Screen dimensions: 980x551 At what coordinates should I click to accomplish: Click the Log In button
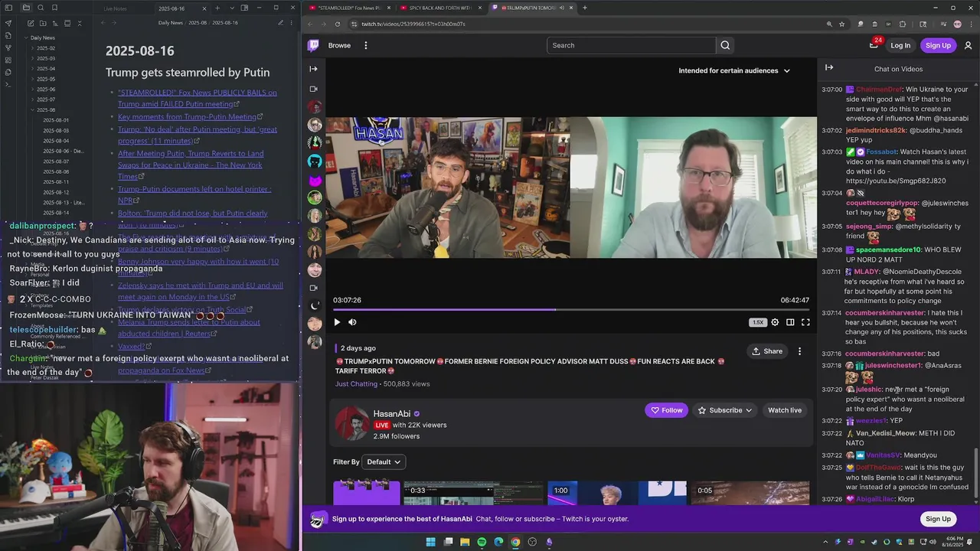(900, 45)
